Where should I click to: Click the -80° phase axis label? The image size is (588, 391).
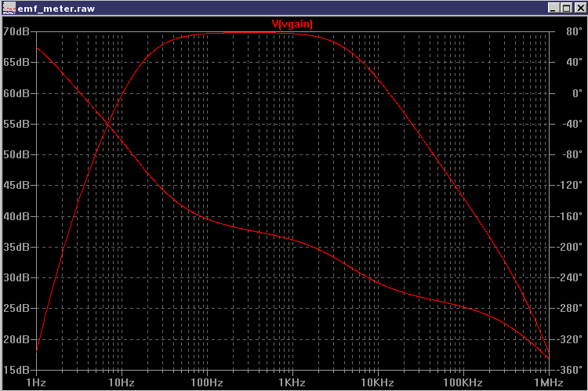coord(572,154)
